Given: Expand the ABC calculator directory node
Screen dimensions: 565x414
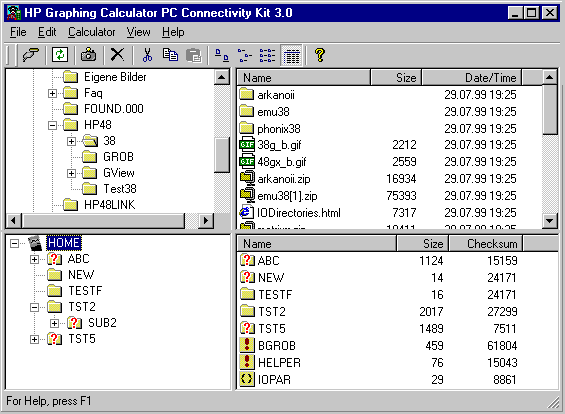Looking at the screenshot, I should click(x=34, y=259).
